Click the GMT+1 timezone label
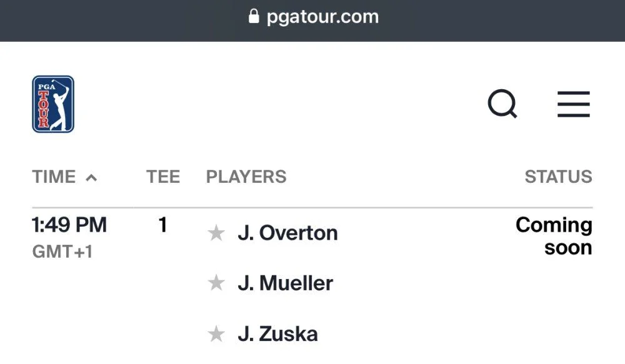 pyautogui.click(x=62, y=252)
